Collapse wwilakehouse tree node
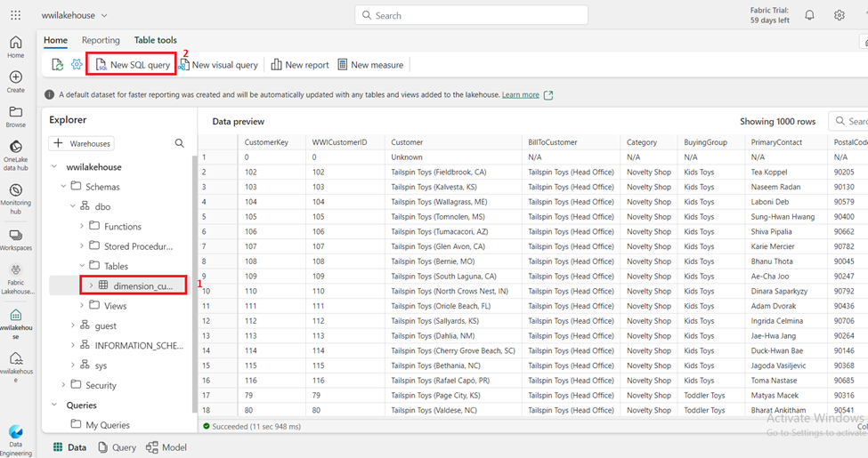 pyautogui.click(x=54, y=166)
